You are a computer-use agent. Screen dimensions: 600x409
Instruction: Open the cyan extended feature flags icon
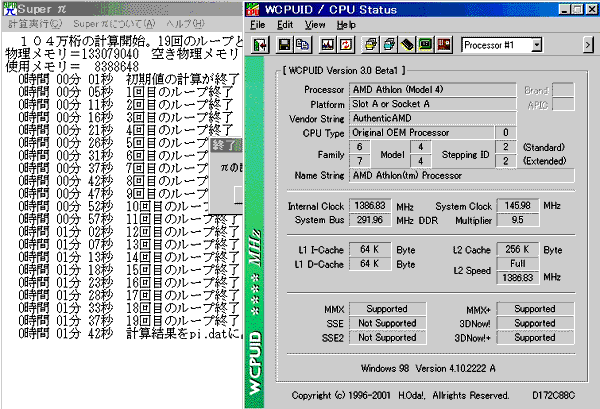coord(389,45)
